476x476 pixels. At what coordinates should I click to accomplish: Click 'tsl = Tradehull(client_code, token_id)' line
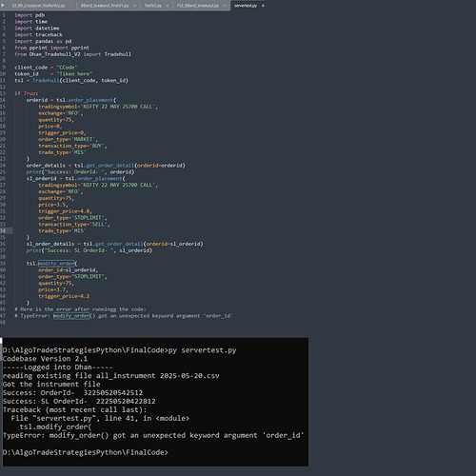71,80
